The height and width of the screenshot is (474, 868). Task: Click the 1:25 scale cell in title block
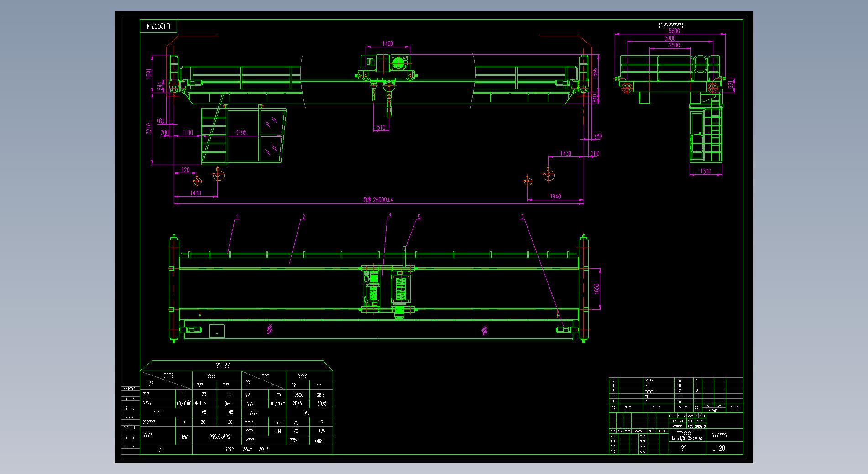tap(690, 426)
